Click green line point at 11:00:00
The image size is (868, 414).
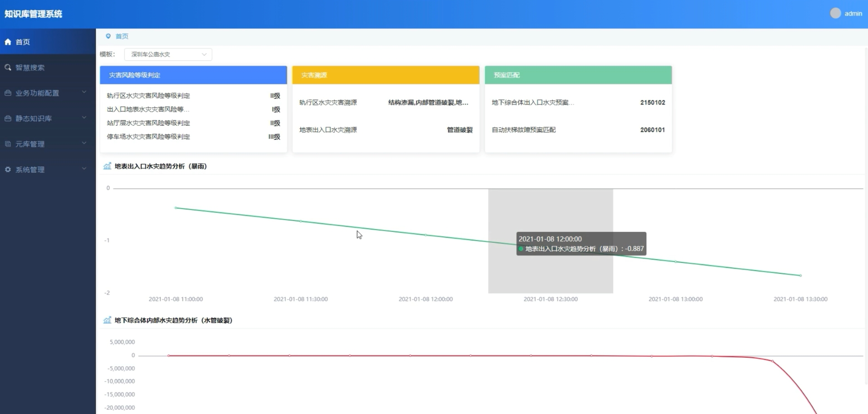176,208
